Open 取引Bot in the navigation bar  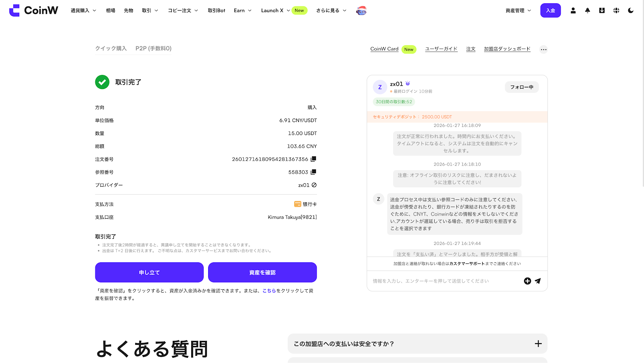coord(217,10)
